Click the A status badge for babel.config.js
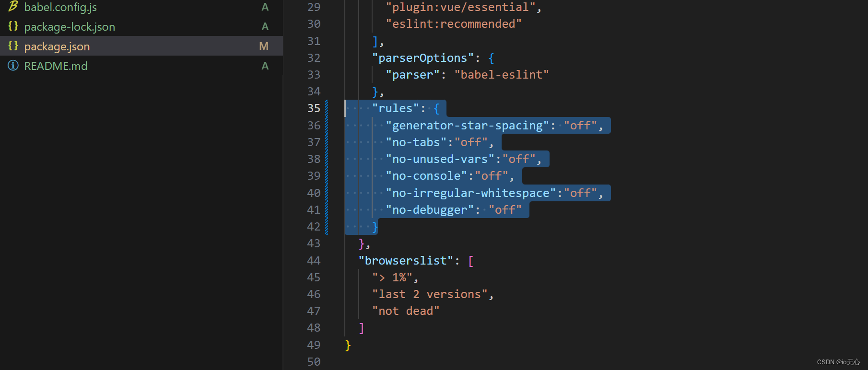 click(265, 7)
